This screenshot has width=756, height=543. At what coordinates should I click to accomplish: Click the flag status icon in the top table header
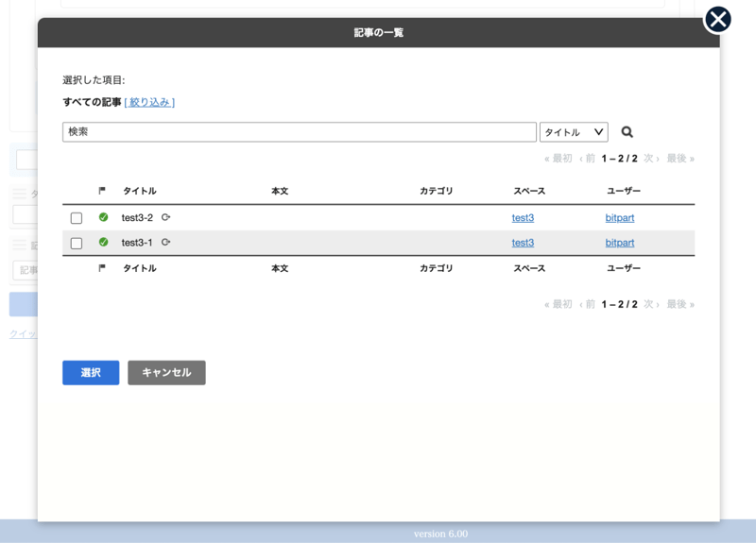(102, 191)
